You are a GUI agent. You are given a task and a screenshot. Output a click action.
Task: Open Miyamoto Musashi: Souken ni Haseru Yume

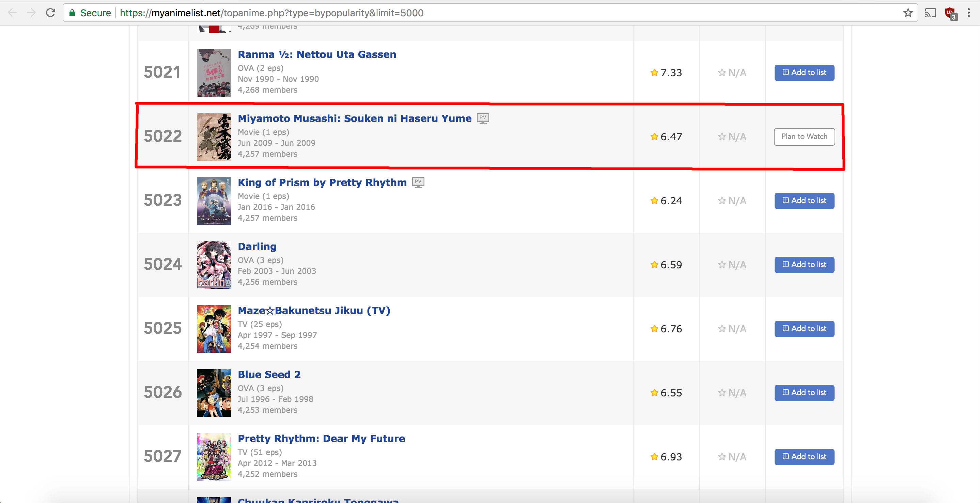[355, 118]
